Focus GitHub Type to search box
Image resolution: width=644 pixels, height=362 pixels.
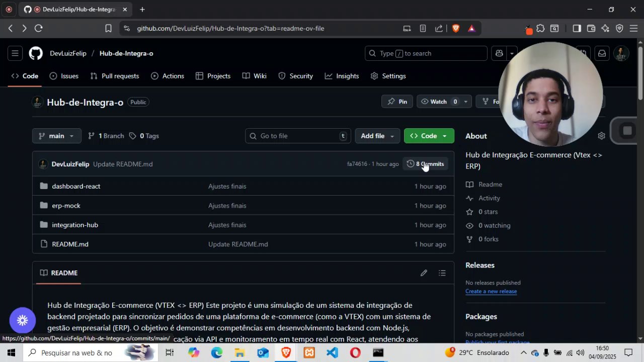pos(426,53)
